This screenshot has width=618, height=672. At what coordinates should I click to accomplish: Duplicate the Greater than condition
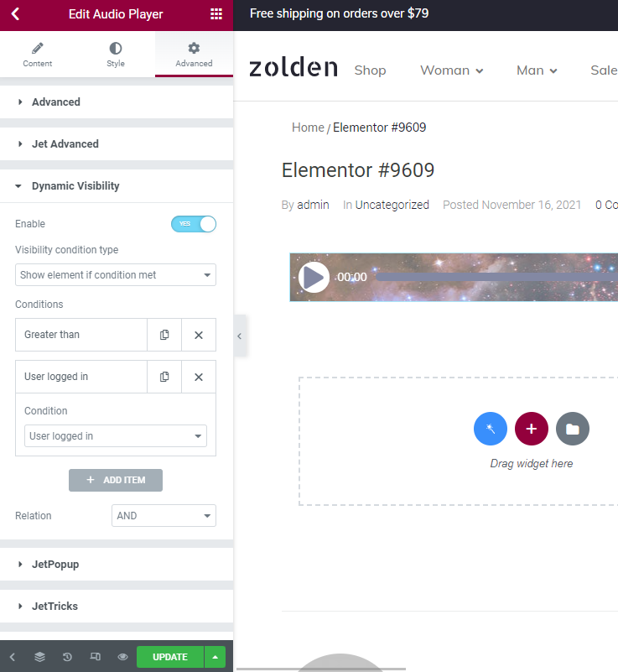coord(164,335)
